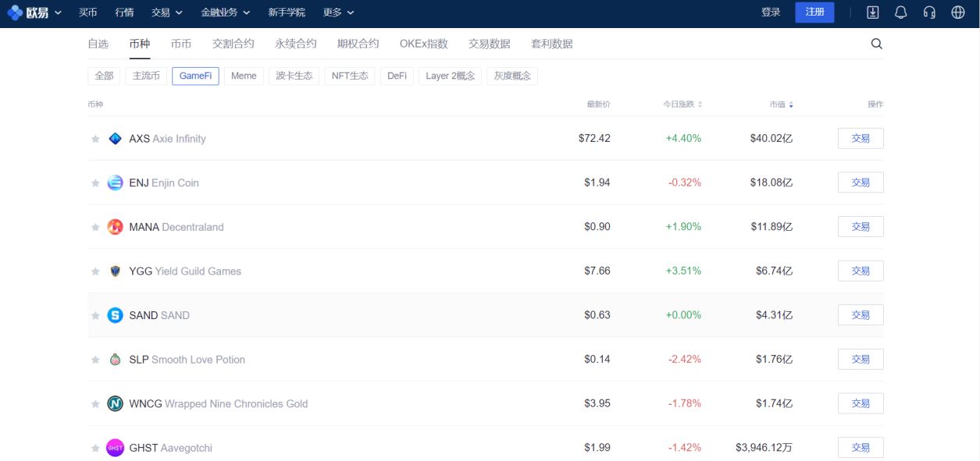Expand the 金融业务 dropdown menu
This screenshot has height=461, width=980.
tap(225, 12)
